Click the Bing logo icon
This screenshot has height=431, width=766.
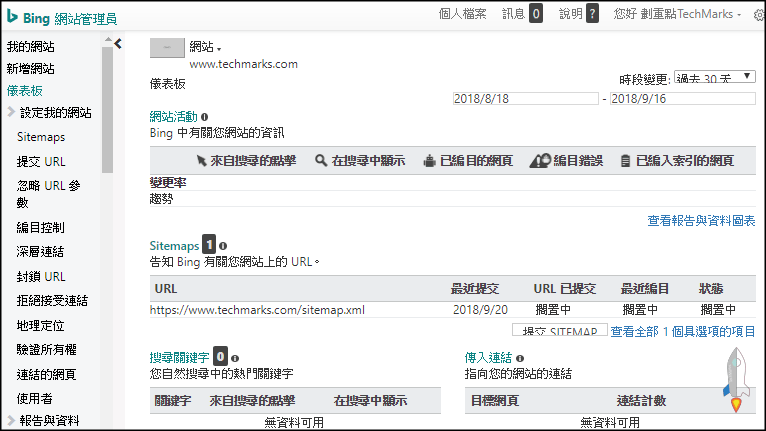[x=12, y=17]
